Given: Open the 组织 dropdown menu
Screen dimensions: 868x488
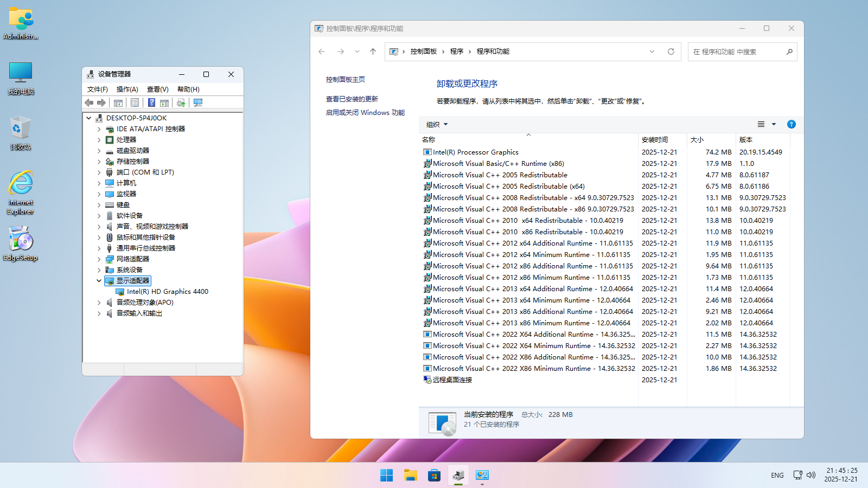Looking at the screenshot, I should (437, 124).
